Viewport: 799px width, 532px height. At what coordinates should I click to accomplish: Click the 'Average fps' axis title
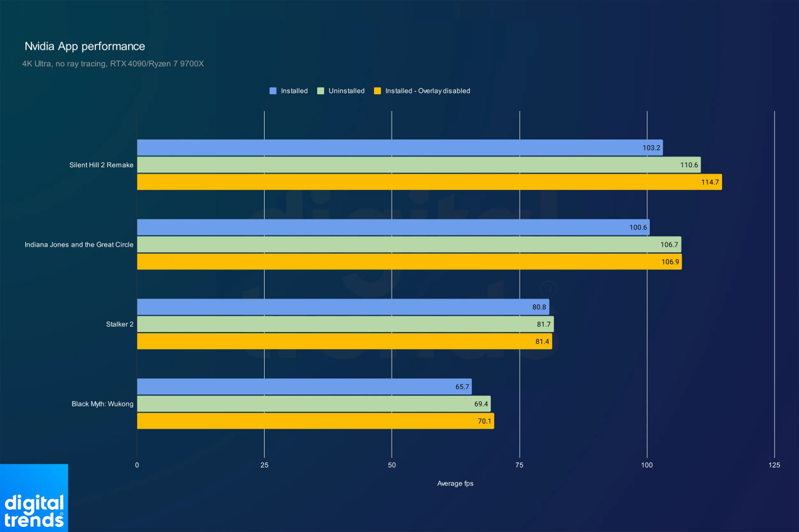pos(455,483)
